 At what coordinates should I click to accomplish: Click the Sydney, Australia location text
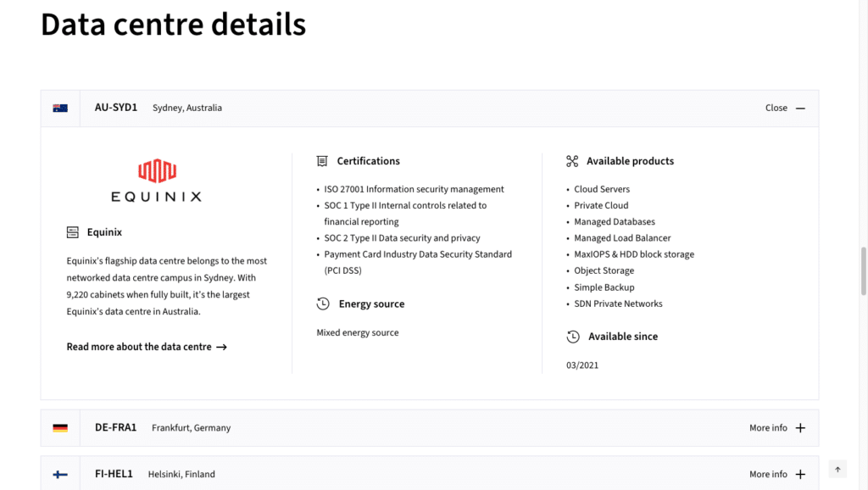tap(187, 108)
